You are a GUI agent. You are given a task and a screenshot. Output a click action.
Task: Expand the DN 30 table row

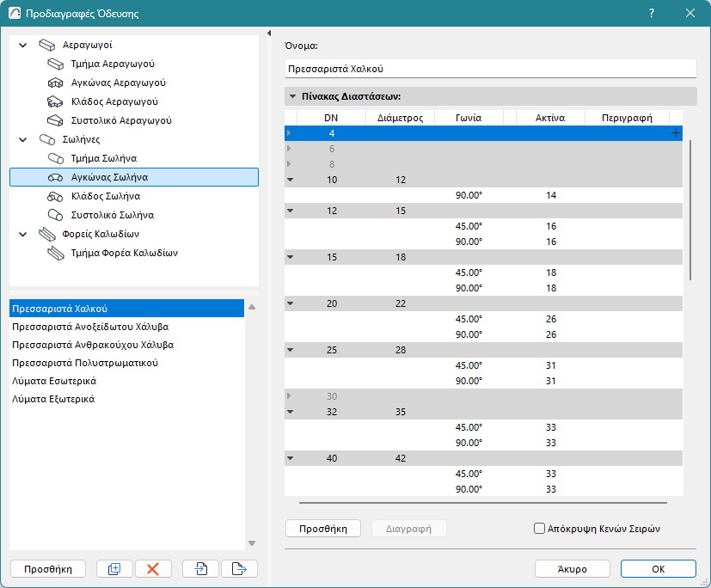pos(290,396)
